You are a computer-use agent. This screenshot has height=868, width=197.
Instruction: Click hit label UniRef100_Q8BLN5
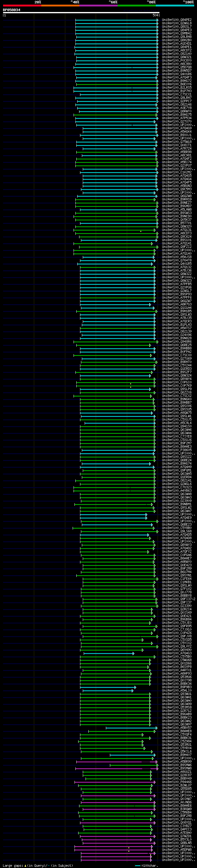coord(177,843)
